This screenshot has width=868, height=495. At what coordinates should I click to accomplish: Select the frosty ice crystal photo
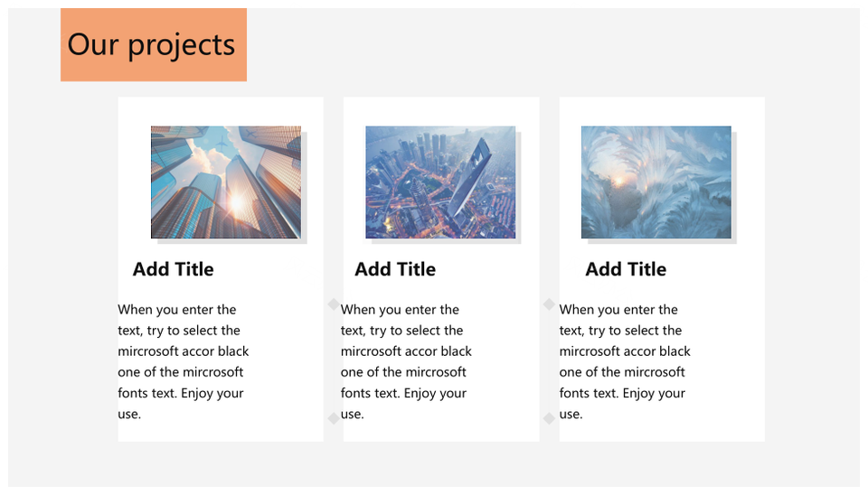pos(656,182)
